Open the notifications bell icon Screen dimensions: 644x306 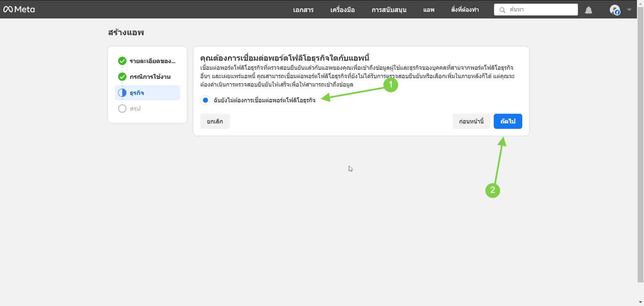tap(588, 10)
